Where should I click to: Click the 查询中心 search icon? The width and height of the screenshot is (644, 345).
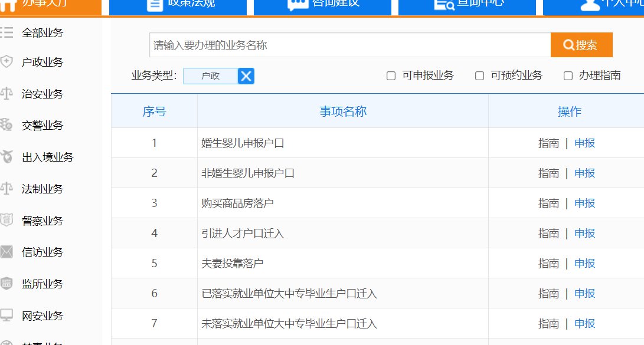(x=444, y=4)
